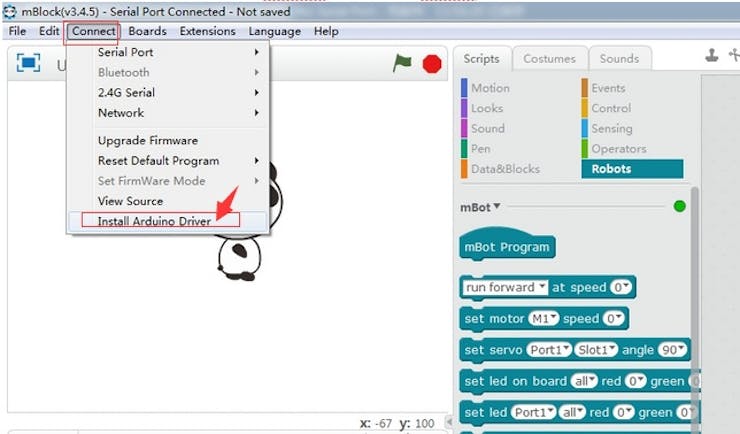Click the stage collapse arrow beside coordinates
Image resolution: width=740 pixels, height=434 pixels.
450,422
